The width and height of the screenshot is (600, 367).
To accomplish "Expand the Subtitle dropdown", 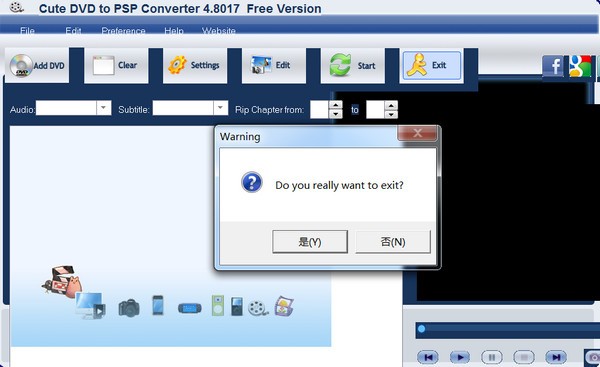I will (x=220, y=108).
